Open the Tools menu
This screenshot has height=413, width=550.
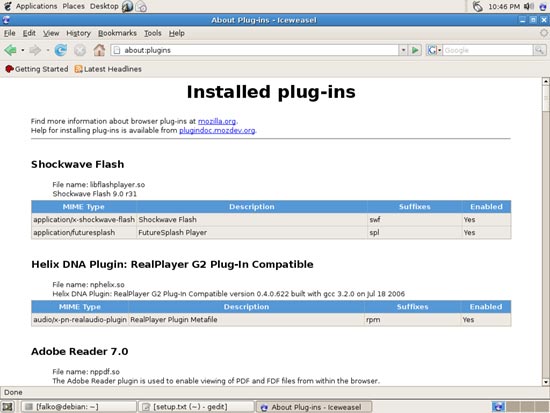pos(153,33)
